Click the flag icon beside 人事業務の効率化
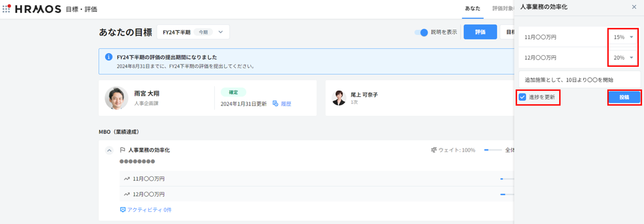Viewport: 644px width, 224px height. [x=123, y=150]
